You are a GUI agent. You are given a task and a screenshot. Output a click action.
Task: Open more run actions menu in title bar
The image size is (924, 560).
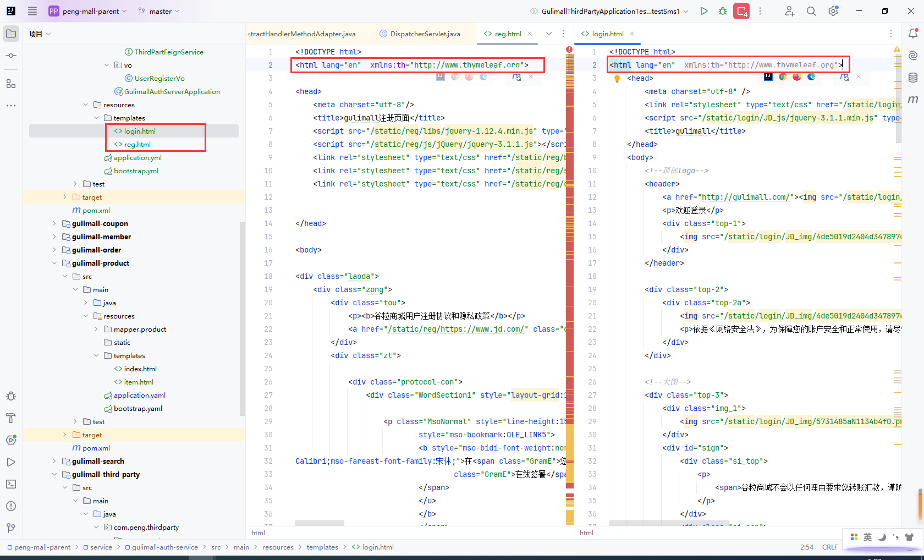click(760, 11)
